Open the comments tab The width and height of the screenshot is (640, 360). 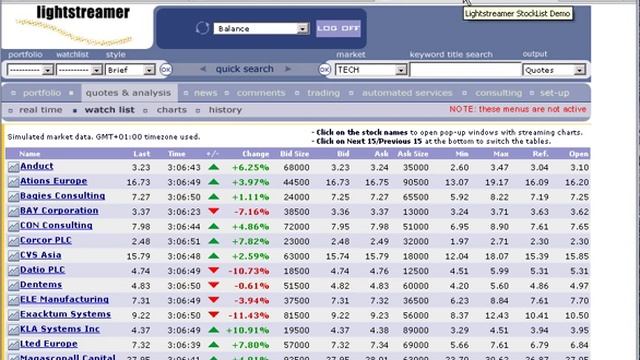pyautogui.click(x=261, y=93)
